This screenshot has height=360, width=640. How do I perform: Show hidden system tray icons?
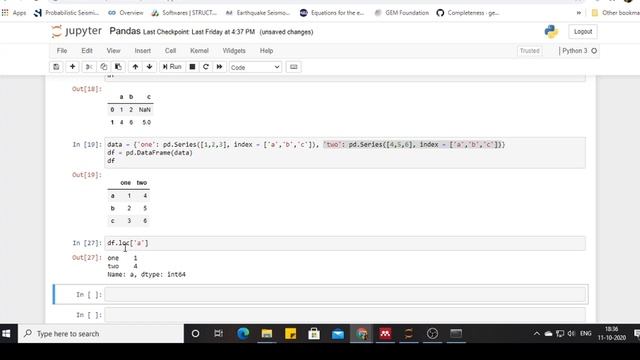537,334
